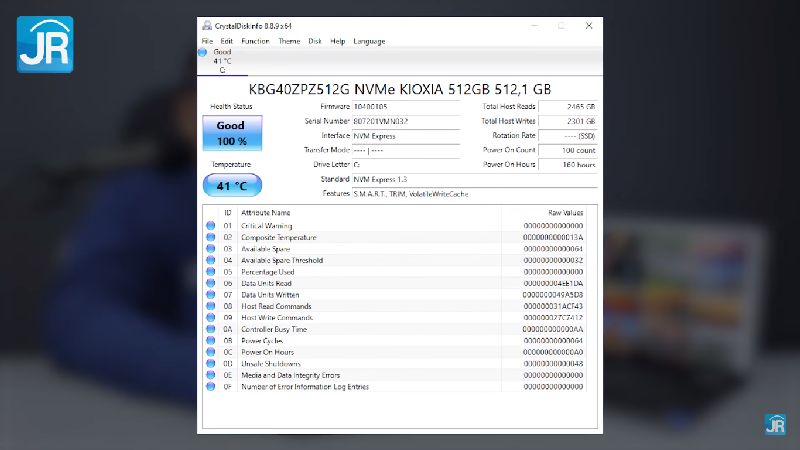This screenshot has height=450, width=800.
Task: Click status orb beside Data Units Written
Action: pyautogui.click(x=210, y=295)
